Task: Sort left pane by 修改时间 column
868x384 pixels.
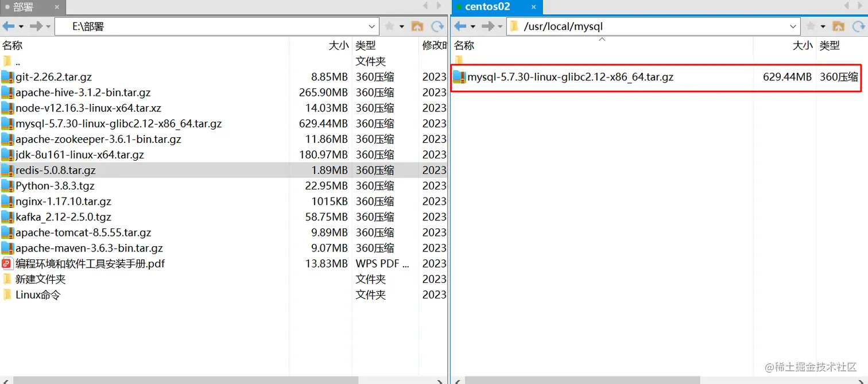Action: [x=433, y=45]
